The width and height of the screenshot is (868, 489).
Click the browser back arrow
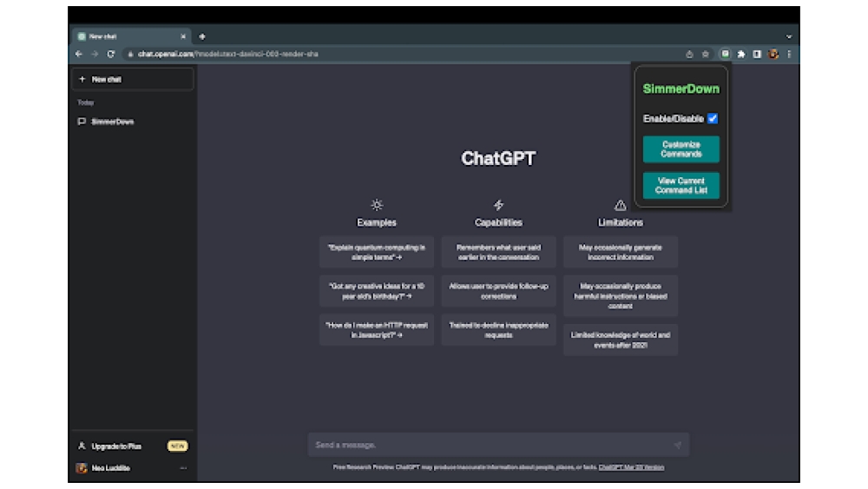(x=79, y=54)
